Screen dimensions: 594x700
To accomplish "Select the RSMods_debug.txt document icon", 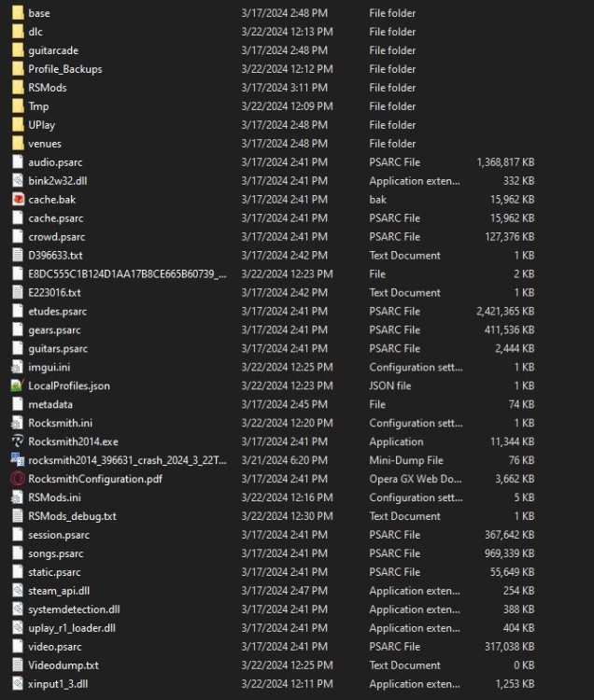I will pyautogui.click(x=18, y=515).
